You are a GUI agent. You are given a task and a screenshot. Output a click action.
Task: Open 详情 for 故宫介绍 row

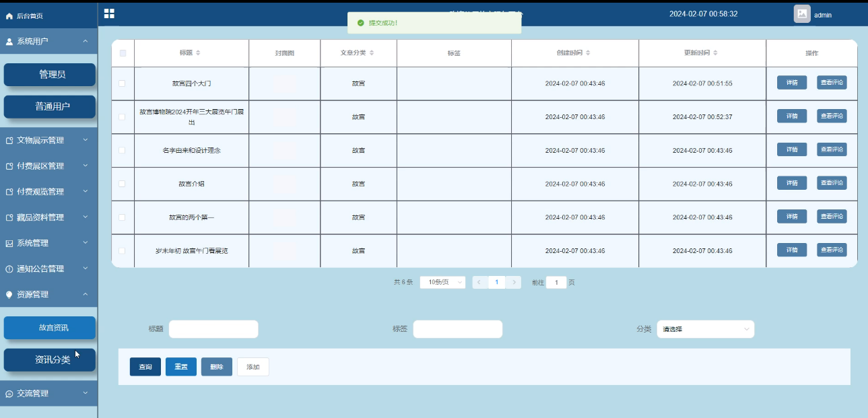792,183
